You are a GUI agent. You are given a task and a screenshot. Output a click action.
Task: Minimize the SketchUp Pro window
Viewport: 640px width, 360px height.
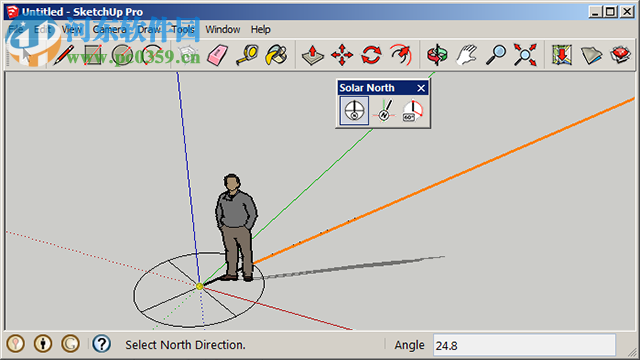(596, 12)
